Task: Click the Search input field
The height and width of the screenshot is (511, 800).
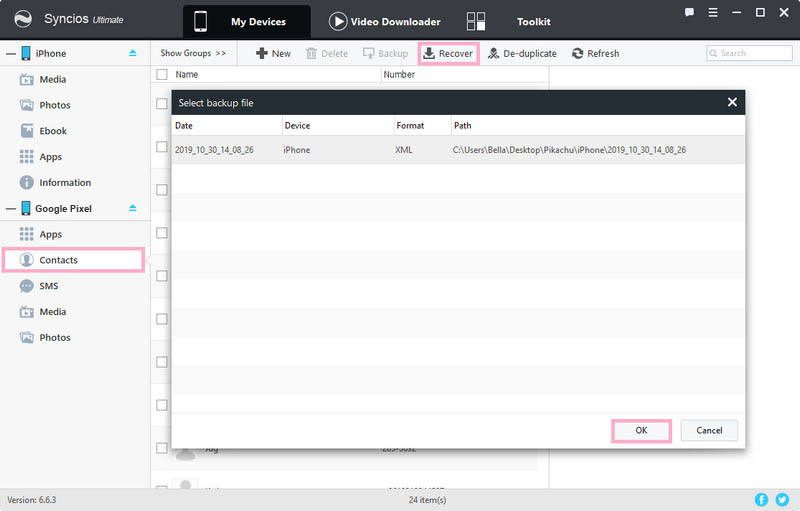Action: pos(749,53)
